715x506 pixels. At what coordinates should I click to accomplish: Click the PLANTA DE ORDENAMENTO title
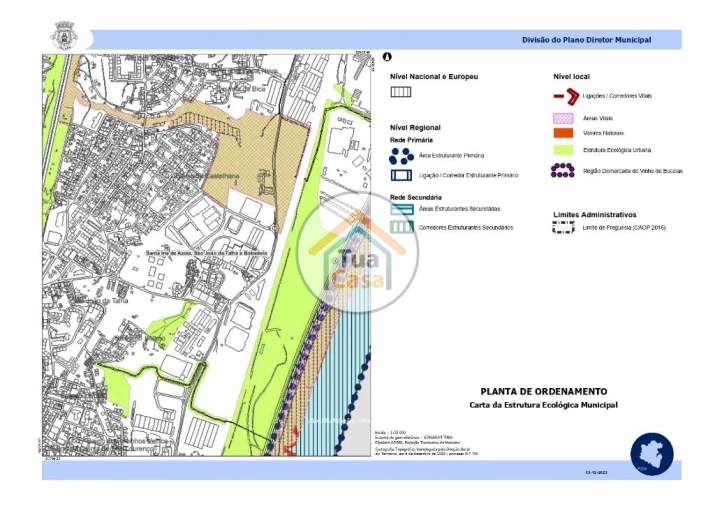(x=543, y=391)
